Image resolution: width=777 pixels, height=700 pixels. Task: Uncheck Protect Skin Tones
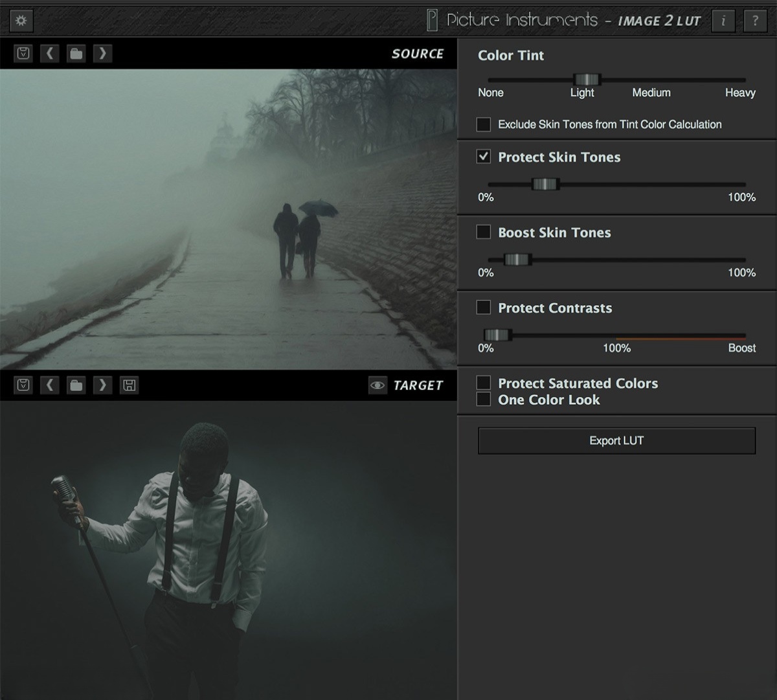(483, 156)
